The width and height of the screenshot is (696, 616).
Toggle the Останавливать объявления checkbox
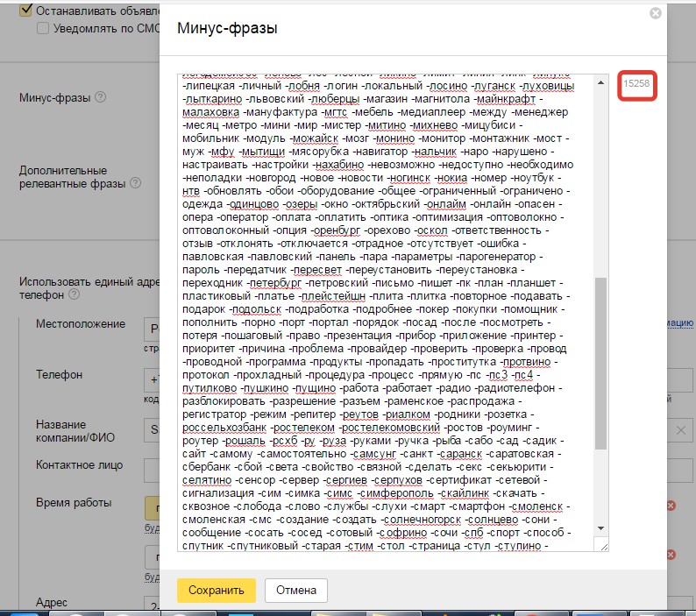coord(25,10)
